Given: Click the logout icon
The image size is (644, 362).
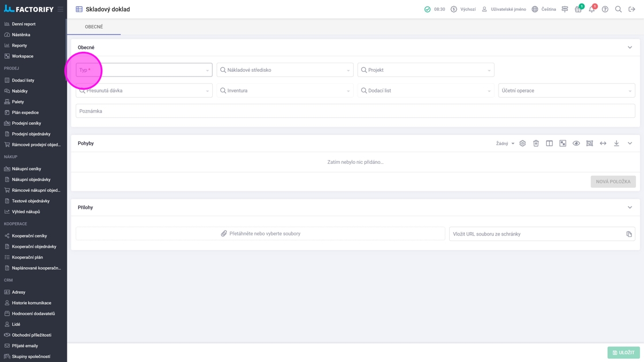Looking at the screenshot, I should [632, 9].
